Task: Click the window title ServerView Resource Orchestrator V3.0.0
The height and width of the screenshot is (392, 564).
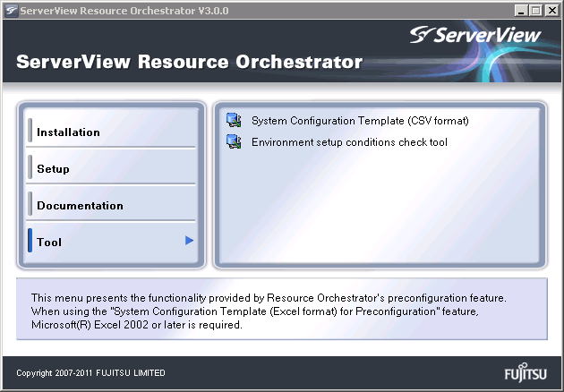Action: (x=124, y=11)
